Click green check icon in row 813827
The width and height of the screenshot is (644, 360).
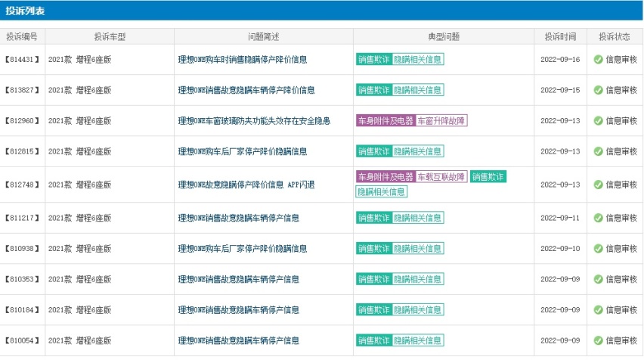coord(598,90)
